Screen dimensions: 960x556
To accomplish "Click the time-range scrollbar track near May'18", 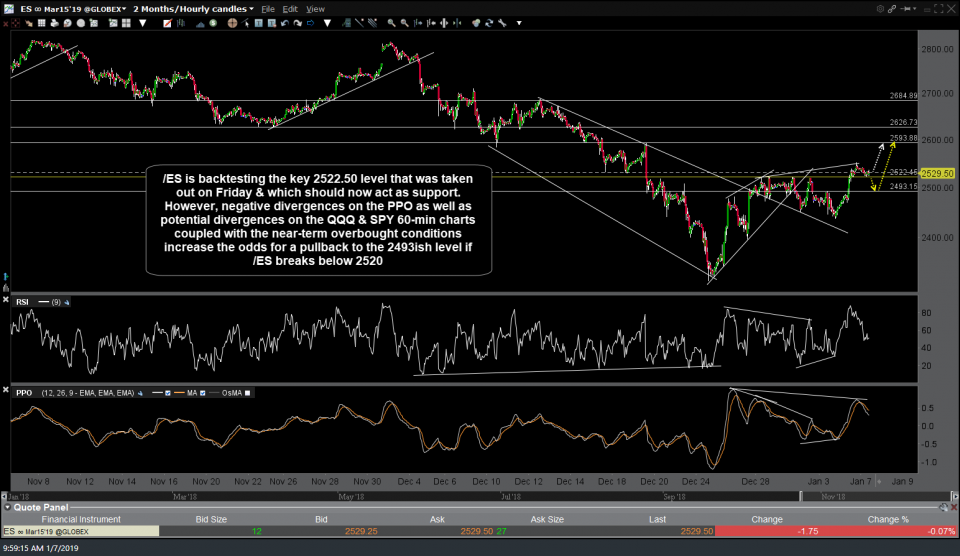I will [x=351, y=497].
